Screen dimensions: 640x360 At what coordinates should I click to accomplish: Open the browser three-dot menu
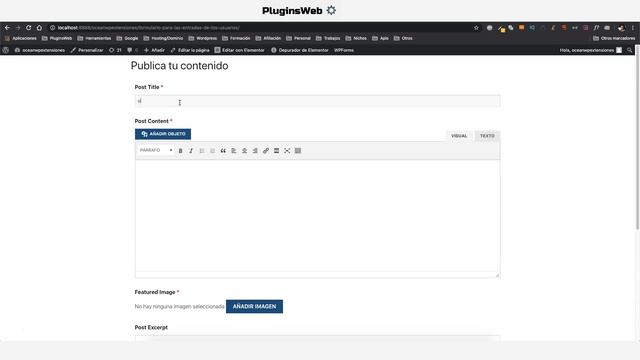[x=633, y=28]
